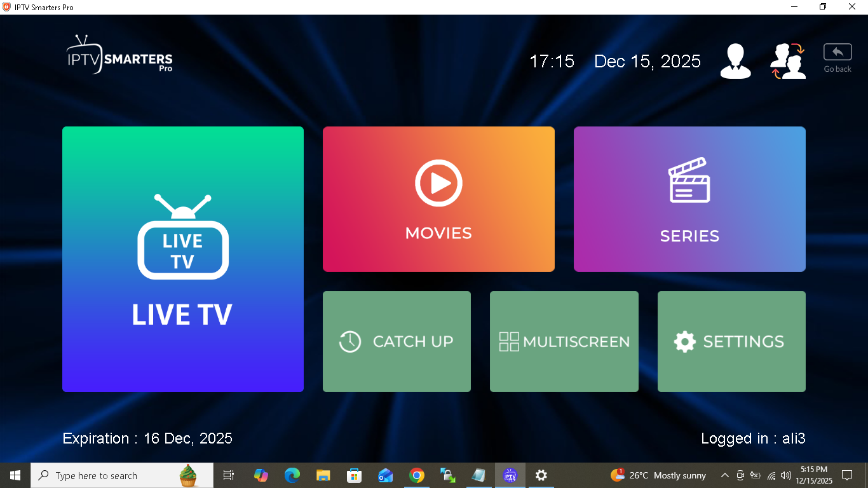Open Copilot from the taskbar
This screenshot has width=868, height=488.
[261, 475]
